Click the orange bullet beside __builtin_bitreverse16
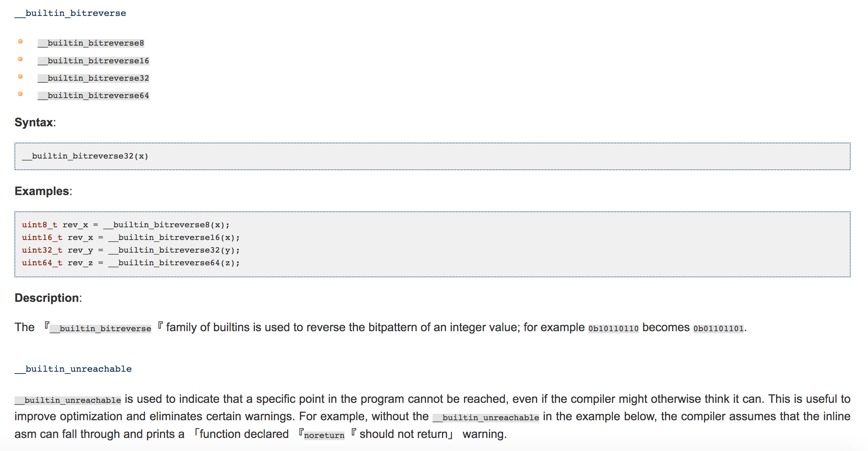Screen dimensions: 868x451 (x=21, y=59)
